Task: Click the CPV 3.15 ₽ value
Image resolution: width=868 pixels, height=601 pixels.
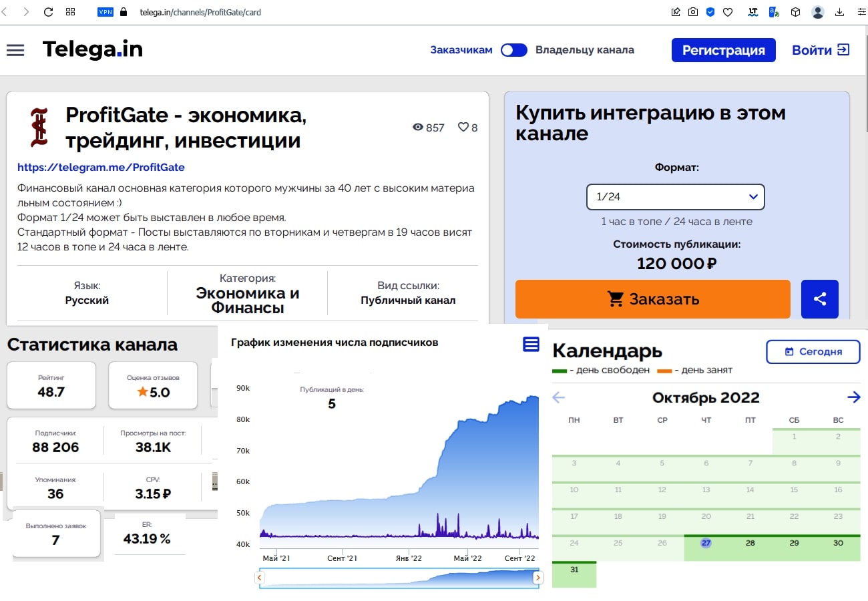Action: coord(153,494)
